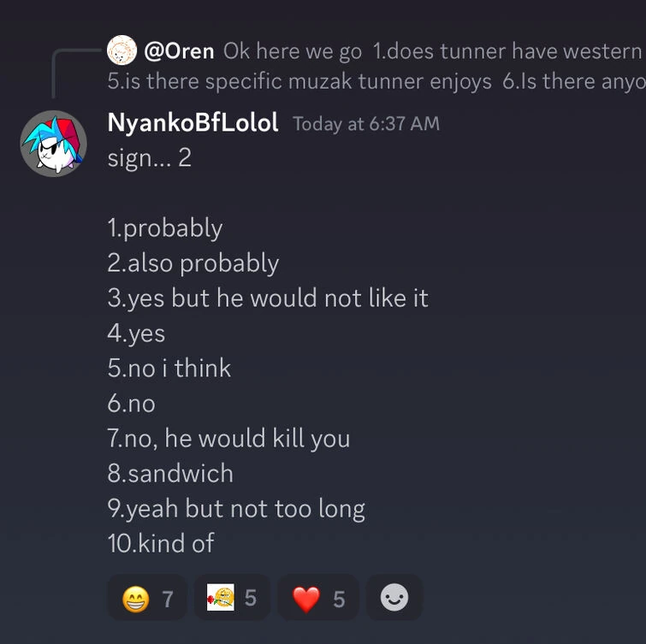Click the @Oren mention in the reply
This screenshot has height=644, width=646.
pyautogui.click(x=179, y=51)
